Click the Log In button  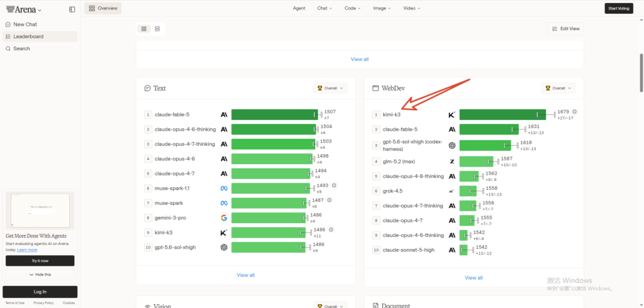point(40,292)
